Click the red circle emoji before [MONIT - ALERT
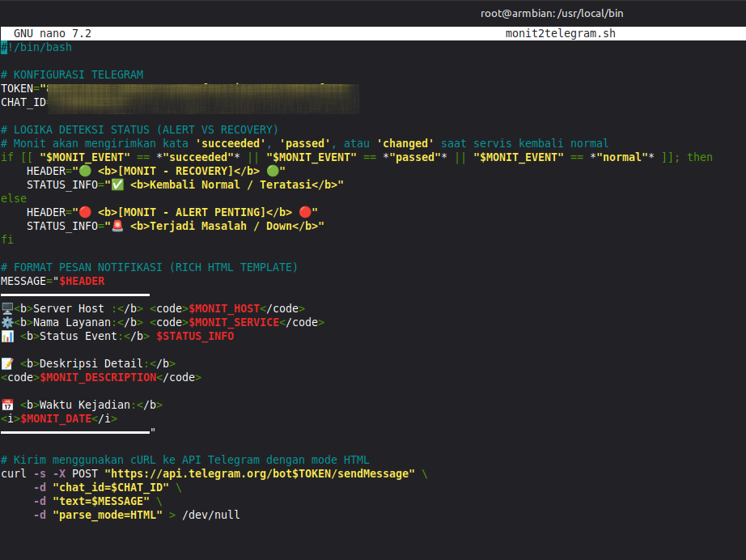This screenshot has width=746, height=560. (x=85, y=212)
